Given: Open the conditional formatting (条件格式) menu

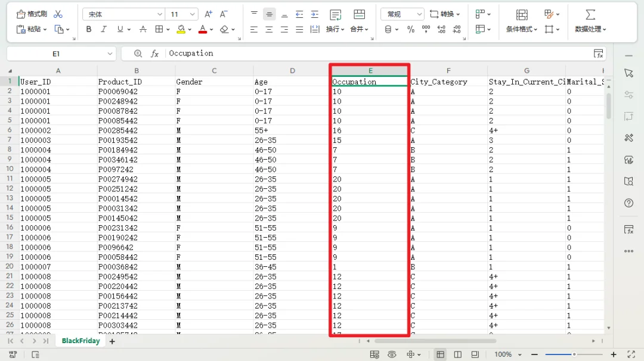Looking at the screenshot, I should (521, 29).
